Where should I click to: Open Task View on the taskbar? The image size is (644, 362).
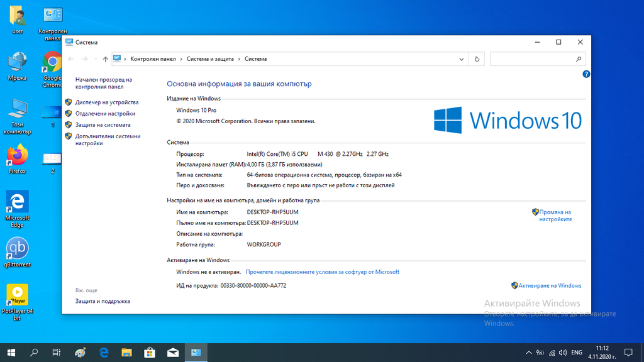(56, 353)
